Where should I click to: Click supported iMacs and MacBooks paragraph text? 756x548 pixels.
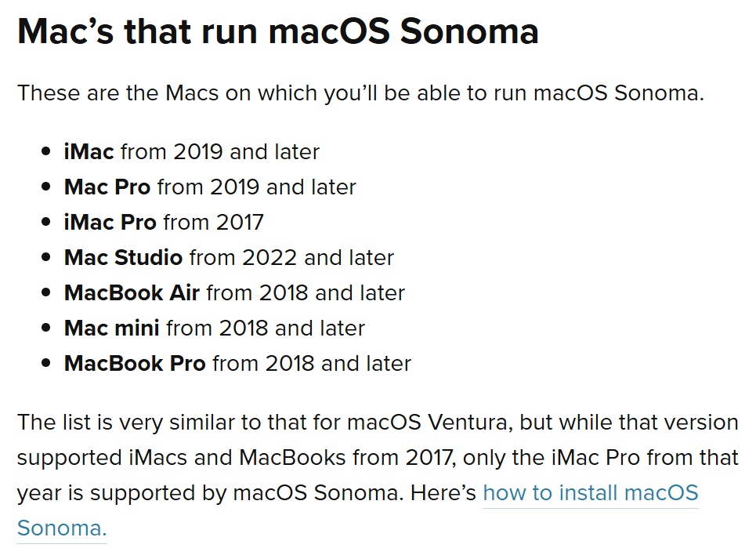181,458
